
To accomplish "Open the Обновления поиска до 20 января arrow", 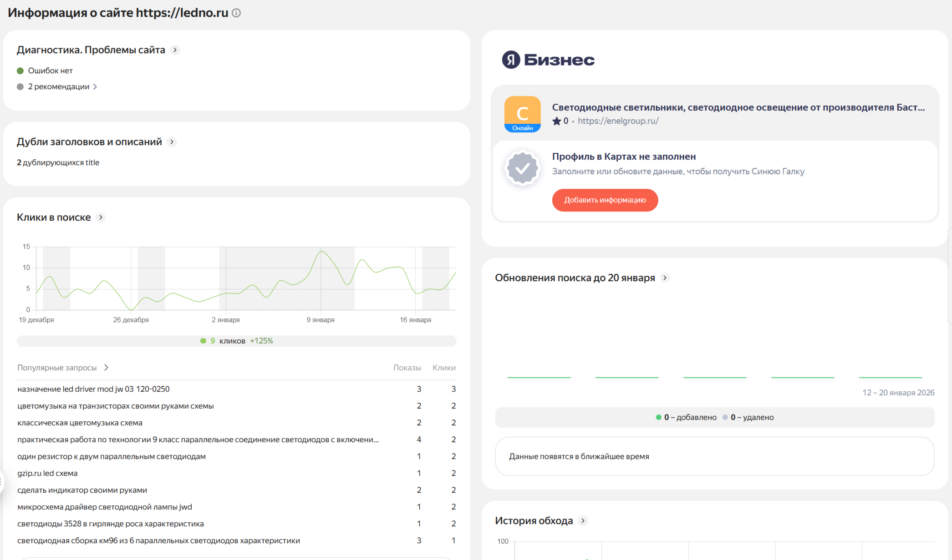I will [665, 278].
